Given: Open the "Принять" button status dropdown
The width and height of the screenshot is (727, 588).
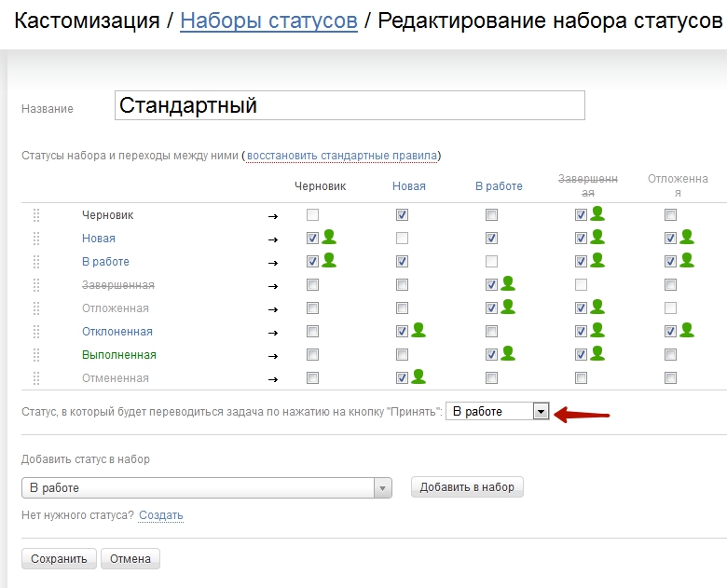Looking at the screenshot, I should [540, 412].
